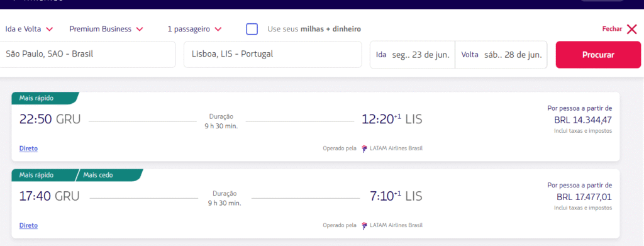Click the LATAM logo in second flight

[x=364, y=225]
